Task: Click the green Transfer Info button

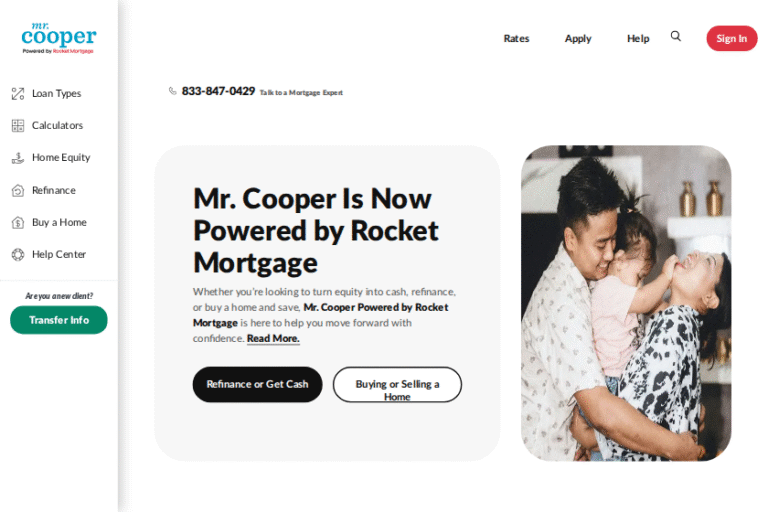Action: tap(59, 320)
